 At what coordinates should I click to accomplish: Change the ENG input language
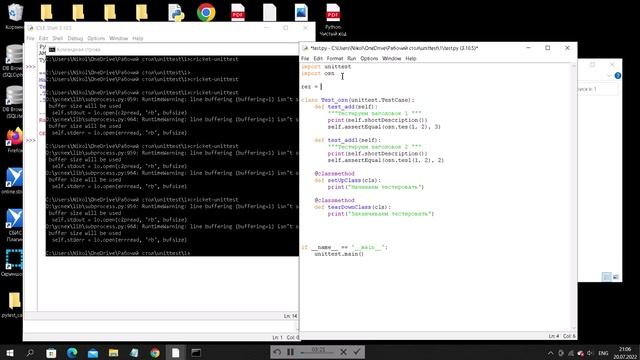click(x=603, y=353)
